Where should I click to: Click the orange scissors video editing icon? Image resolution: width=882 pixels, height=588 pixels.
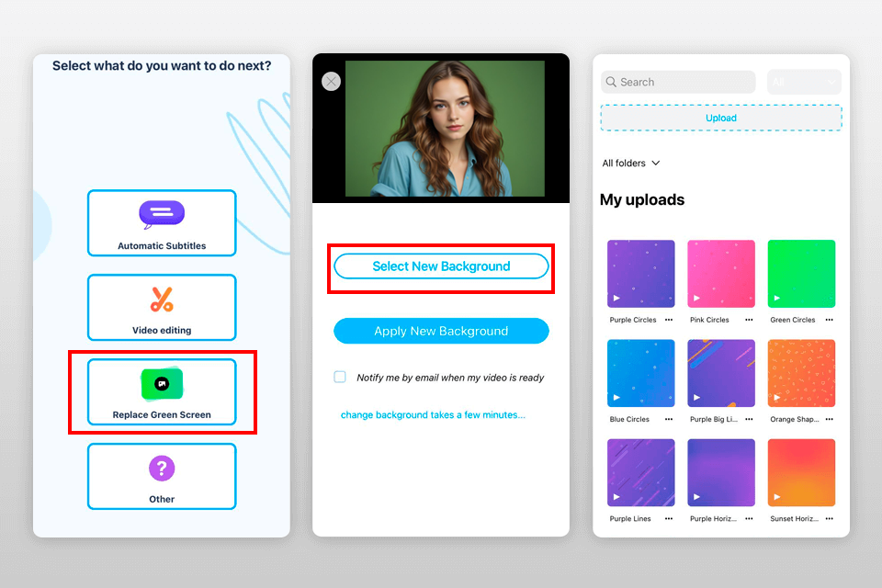click(162, 300)
